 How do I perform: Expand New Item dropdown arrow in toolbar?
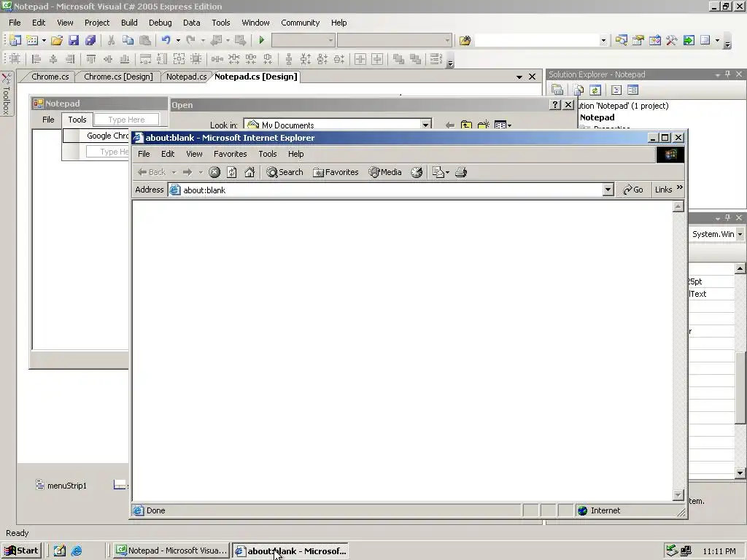coord(44,41)
